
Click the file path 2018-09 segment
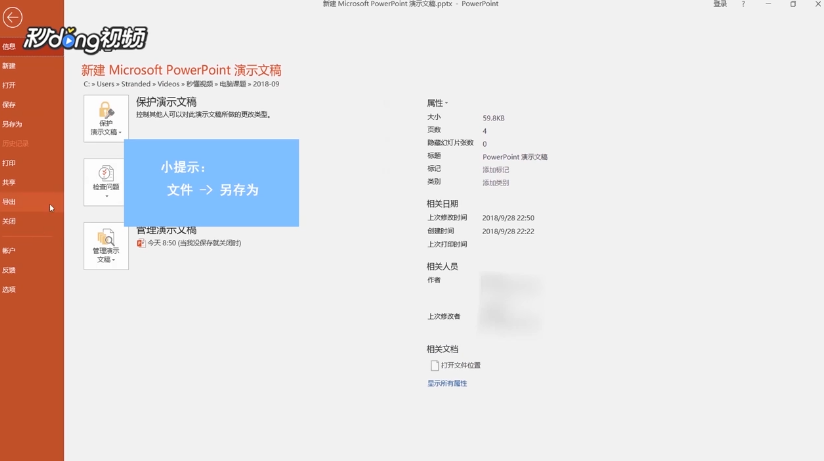point(266,84)
